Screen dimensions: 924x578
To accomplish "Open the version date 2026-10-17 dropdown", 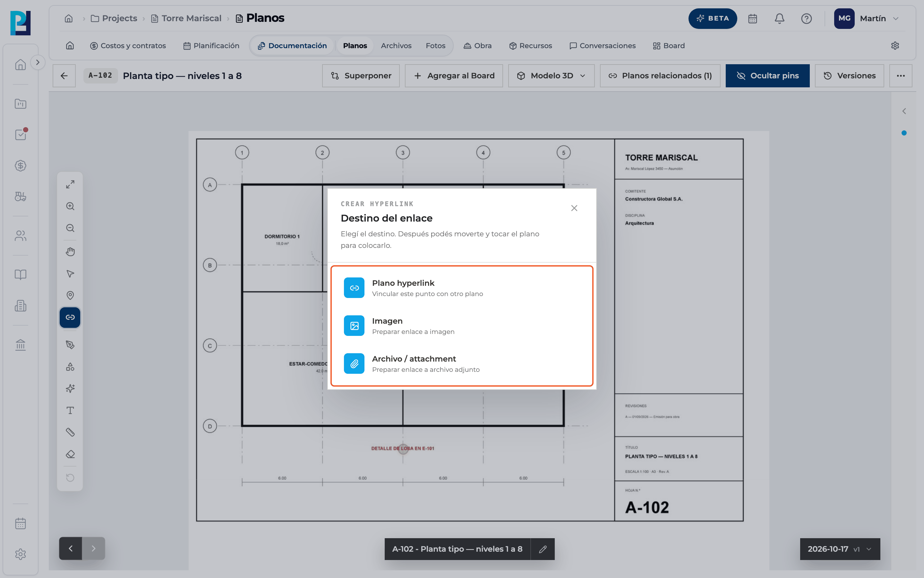I will tap(840, 549).
